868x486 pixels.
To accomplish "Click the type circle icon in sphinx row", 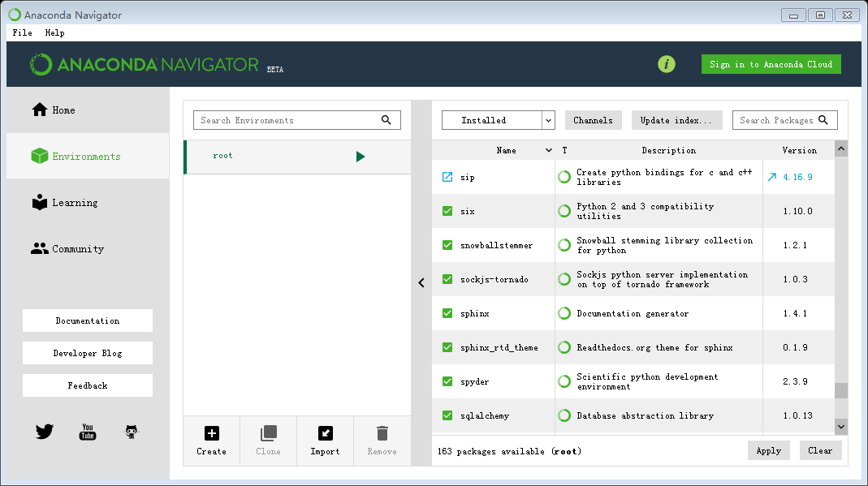I will click(564, 313).
